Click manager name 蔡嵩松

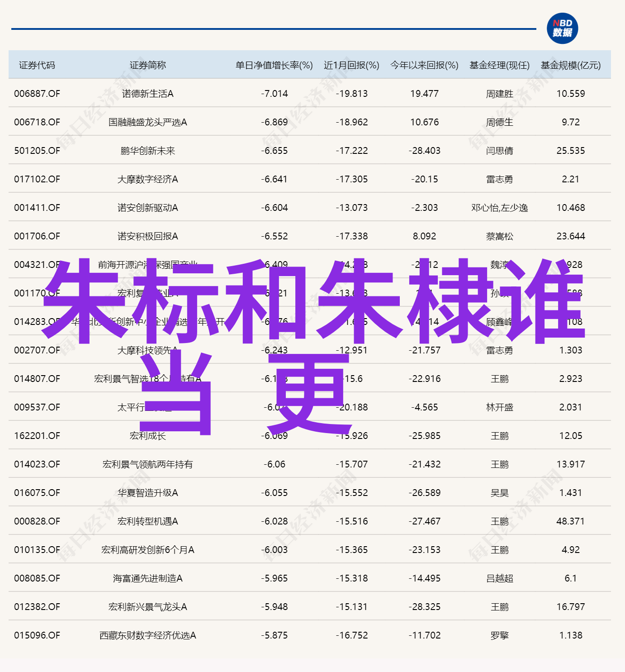click(x=500, y=236)
